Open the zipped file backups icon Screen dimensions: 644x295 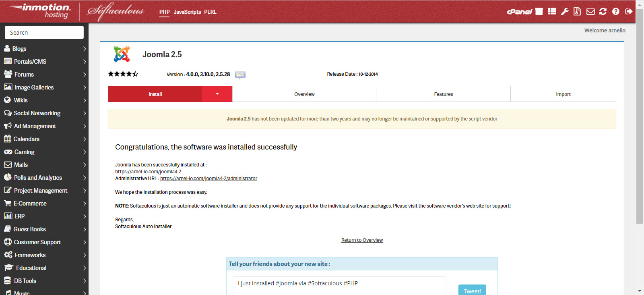(577, 11)
